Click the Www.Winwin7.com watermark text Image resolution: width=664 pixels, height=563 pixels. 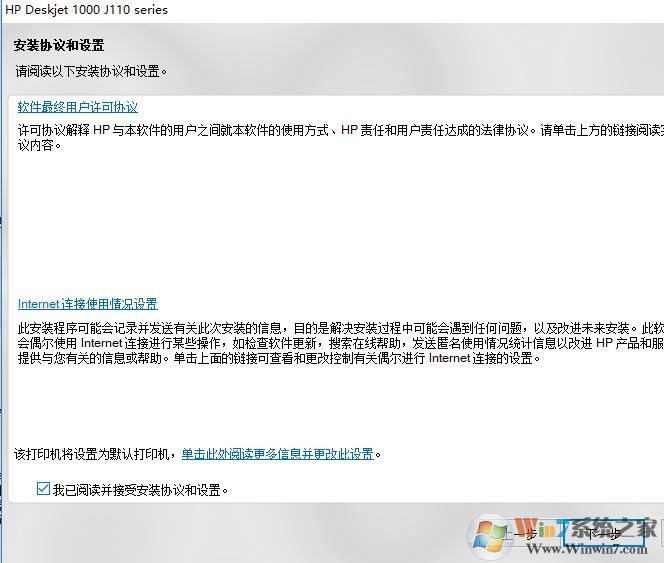tap(587, 549)
